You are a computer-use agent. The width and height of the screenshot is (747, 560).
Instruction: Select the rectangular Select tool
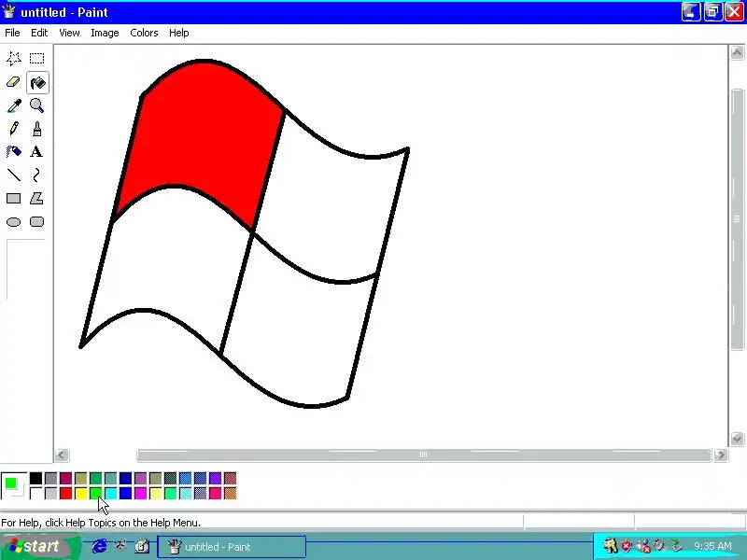[x=37, y=59]
